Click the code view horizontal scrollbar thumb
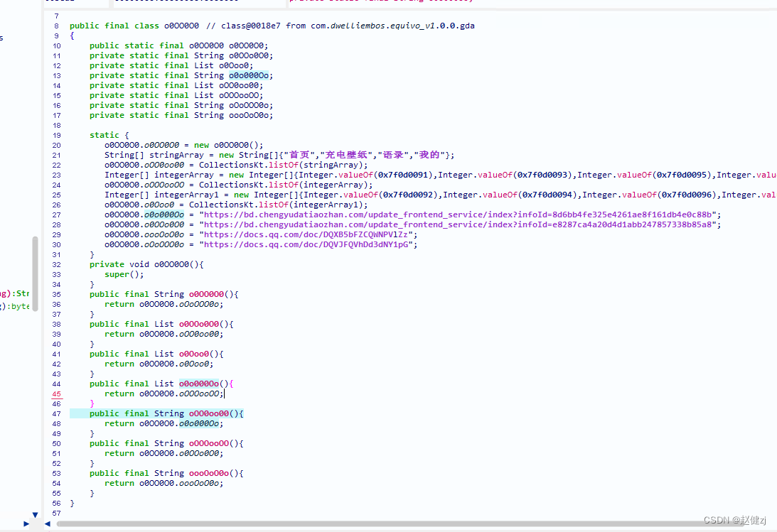 (400, 523)
